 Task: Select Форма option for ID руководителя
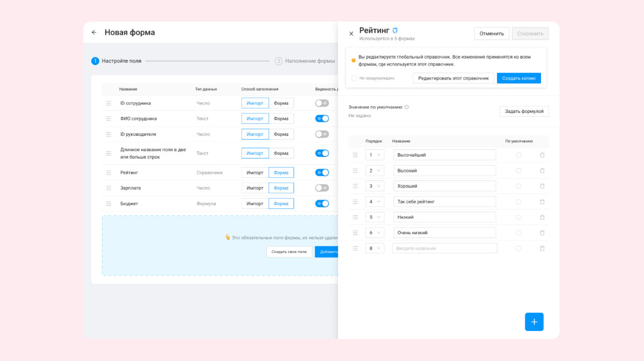coord(281,134)
